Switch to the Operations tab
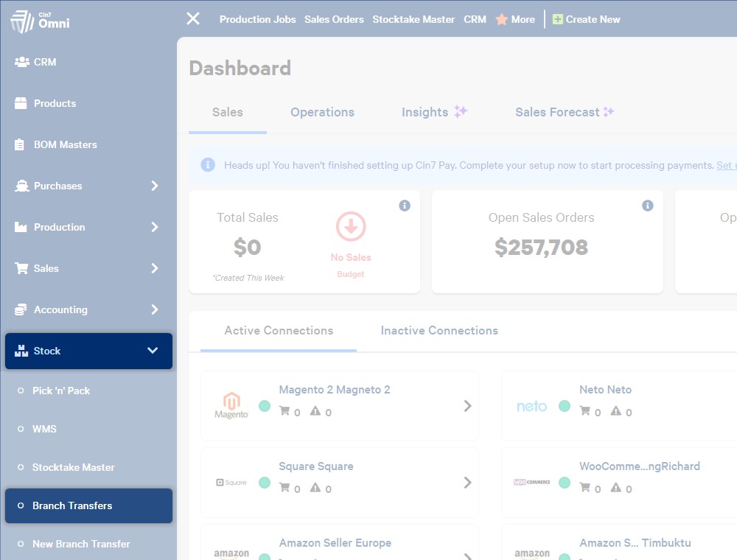Screen dimensions: 737x560 click(x=323, y=112)
